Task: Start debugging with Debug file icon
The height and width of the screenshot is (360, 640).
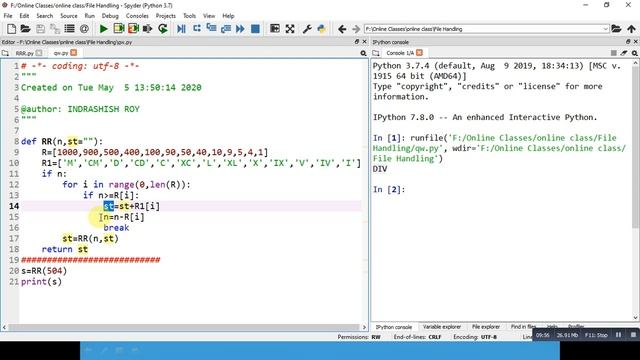Action: [182, 29]
